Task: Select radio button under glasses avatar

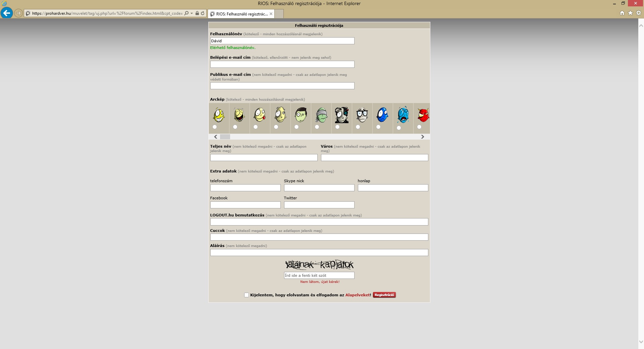Action: pos(358,127)
